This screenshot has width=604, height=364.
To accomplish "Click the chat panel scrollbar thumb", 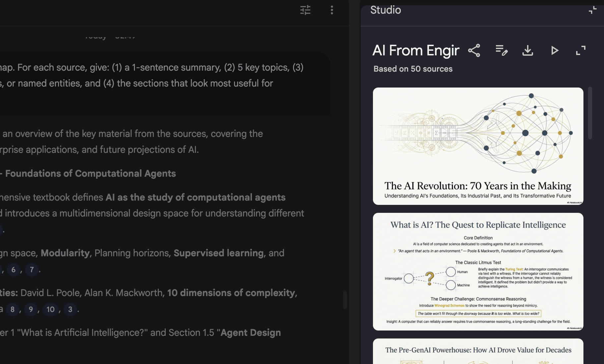I will [x=345, y=300].
